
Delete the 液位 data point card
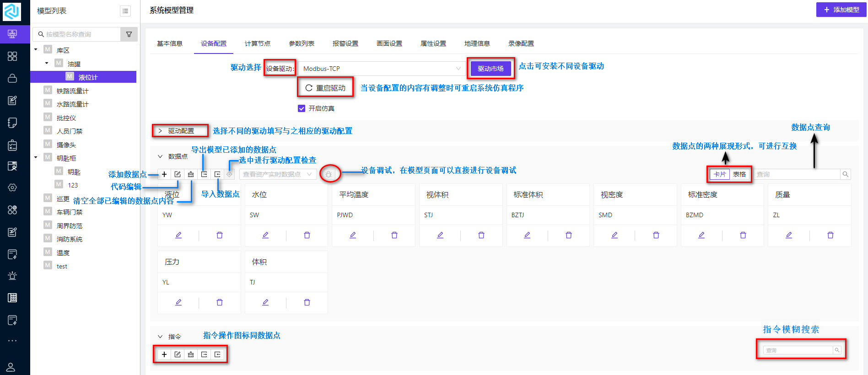[220, 235]
